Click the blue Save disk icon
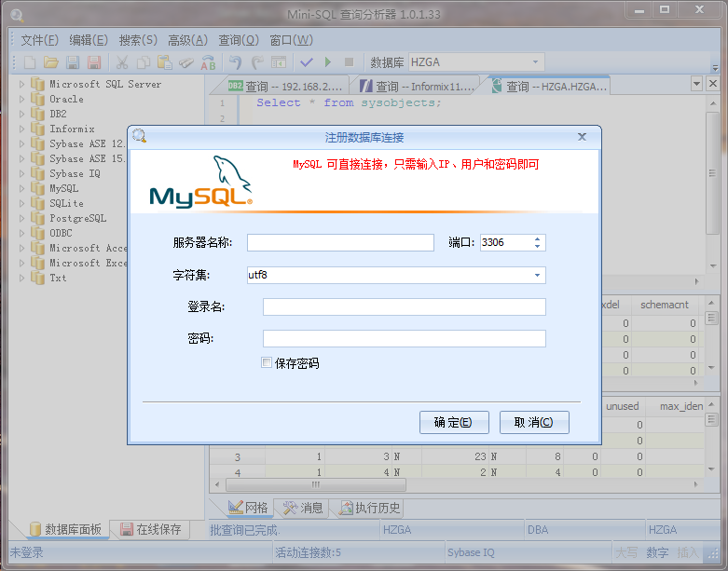 click(73, 62)
